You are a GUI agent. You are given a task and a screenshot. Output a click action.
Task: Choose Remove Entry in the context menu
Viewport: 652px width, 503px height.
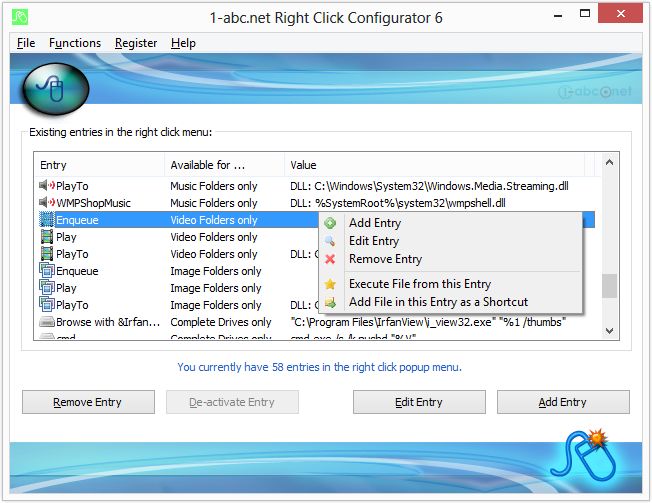[x=385, y=259]
